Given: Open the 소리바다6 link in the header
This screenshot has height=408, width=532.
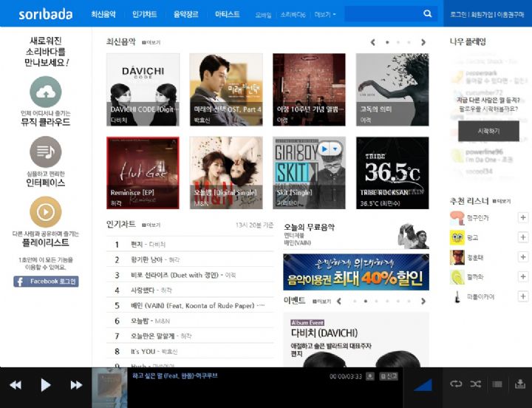Looking at the screenshot, I should pyautogui.click(x=293, y=15).
